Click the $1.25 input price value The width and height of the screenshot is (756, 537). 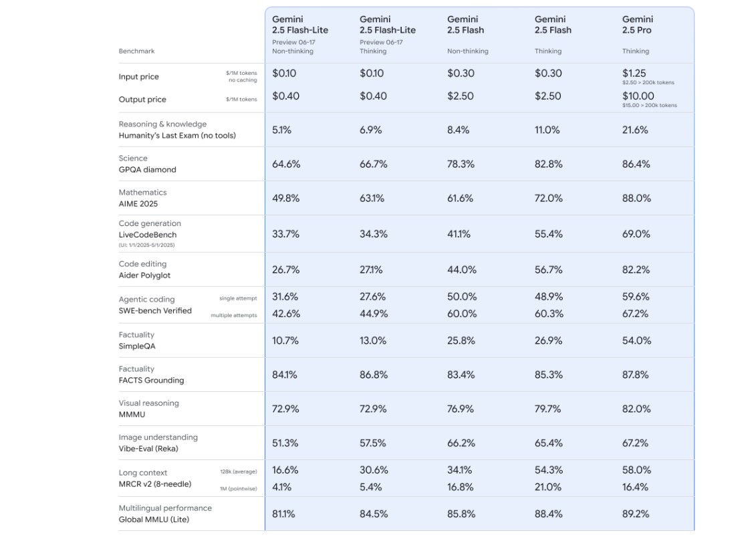click(634, 74)
